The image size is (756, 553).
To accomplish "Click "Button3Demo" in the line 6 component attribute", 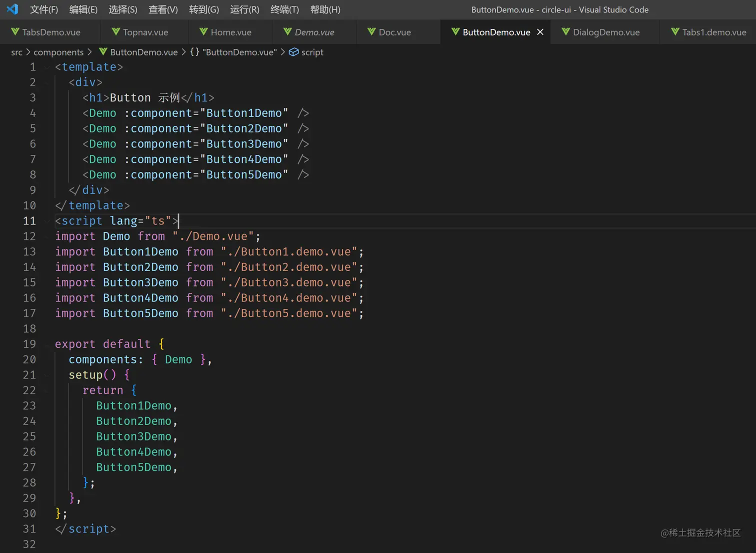I will click(x=244, y=144).
